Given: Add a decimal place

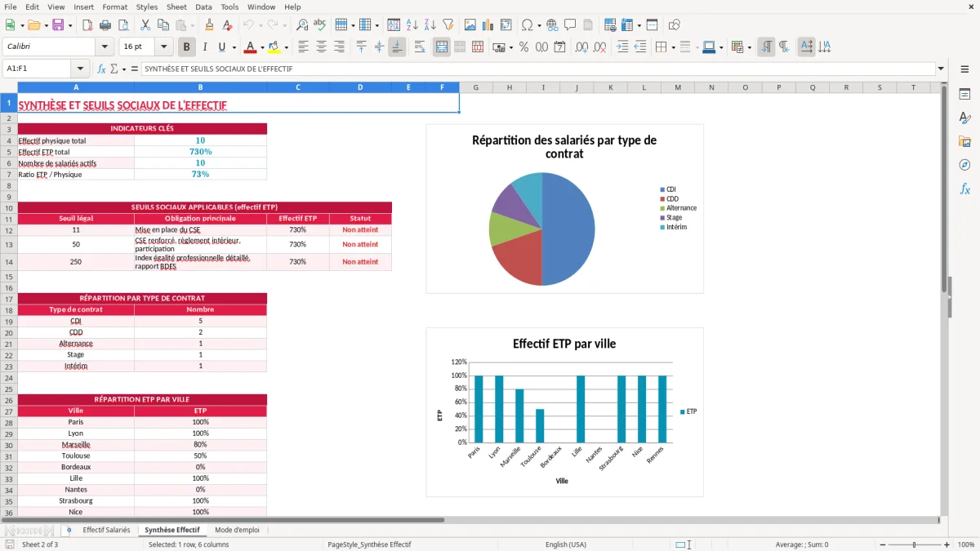Looking at the screenshot, I should (581, 47).
